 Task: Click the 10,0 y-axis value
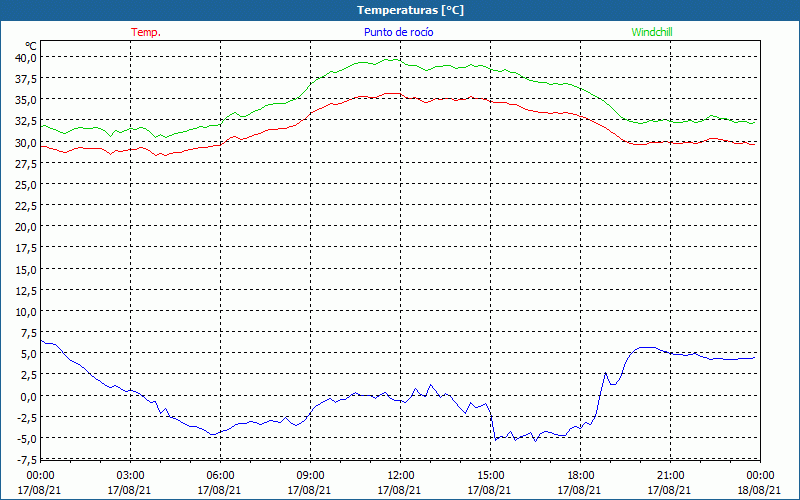coord(26,311)
